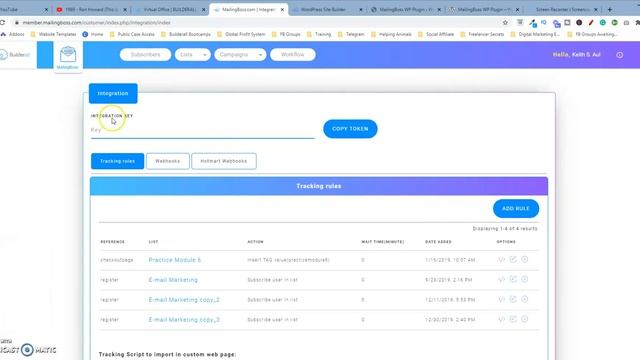The image size is (640, 360).
Task: Click code icon in E-mail Marketing row
Action: (502, 280)
